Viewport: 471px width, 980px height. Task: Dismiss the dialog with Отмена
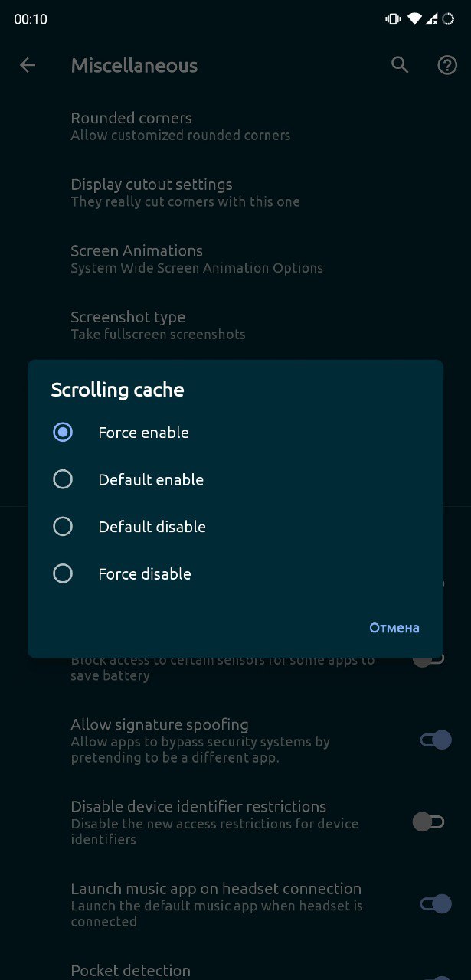click(394, 628)
